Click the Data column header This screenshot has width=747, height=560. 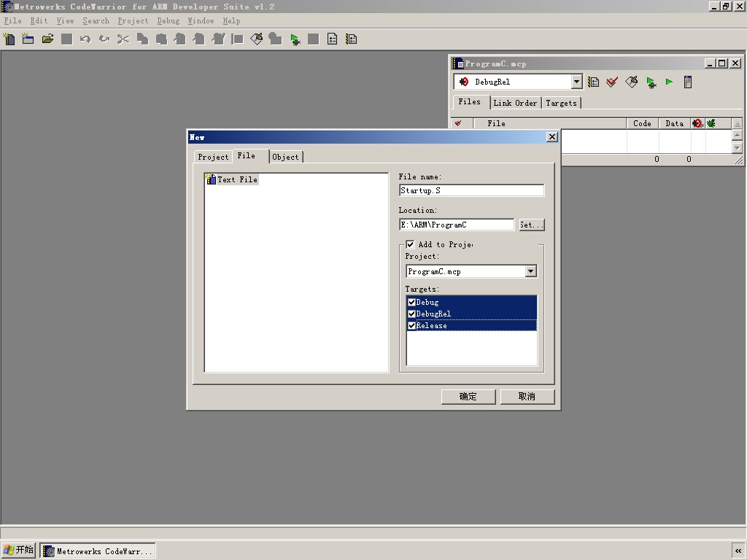675,123
